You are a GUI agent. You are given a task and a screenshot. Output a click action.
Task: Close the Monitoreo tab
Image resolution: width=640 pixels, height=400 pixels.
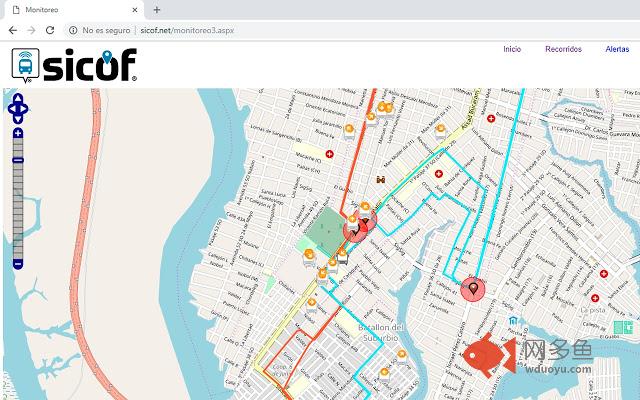tap(135, 10)
